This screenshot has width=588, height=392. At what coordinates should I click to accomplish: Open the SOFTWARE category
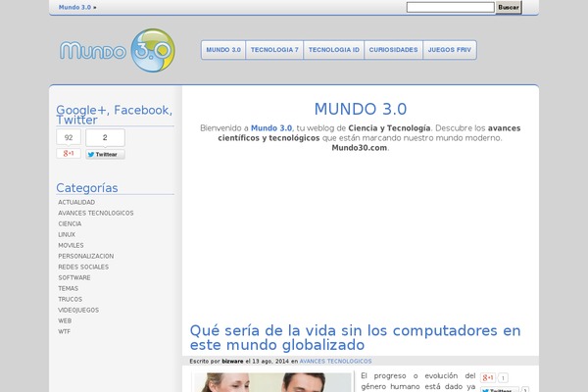tap(74, 278)
